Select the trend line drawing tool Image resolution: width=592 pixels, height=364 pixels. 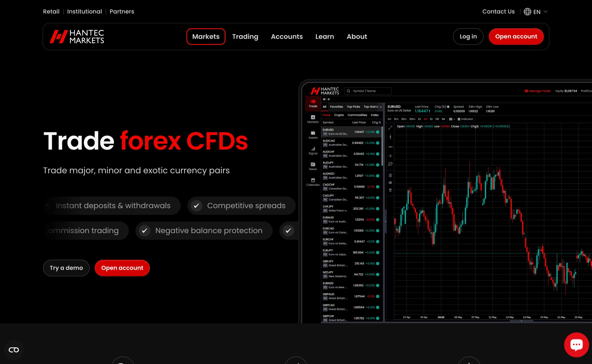390,128
